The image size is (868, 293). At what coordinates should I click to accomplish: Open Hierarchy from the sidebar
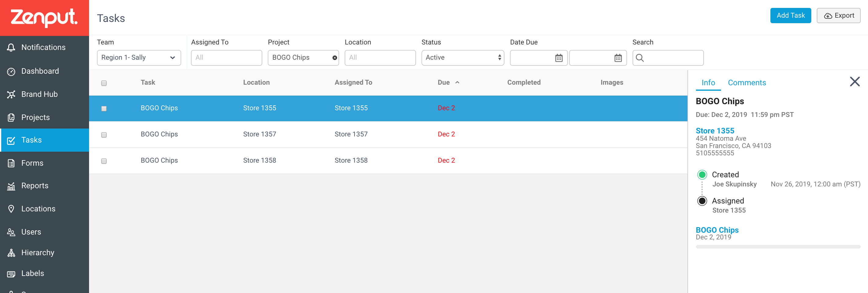45,253
